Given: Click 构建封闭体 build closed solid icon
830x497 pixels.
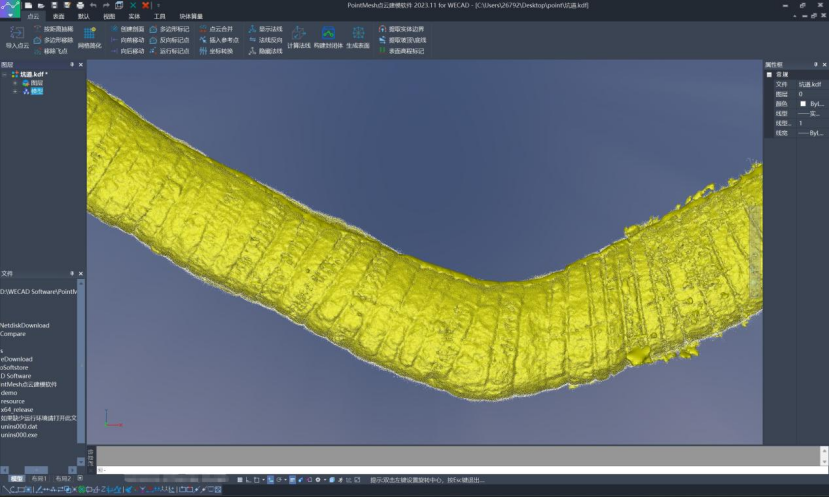Looking at the screenshot, I should [x=328, y=38].
